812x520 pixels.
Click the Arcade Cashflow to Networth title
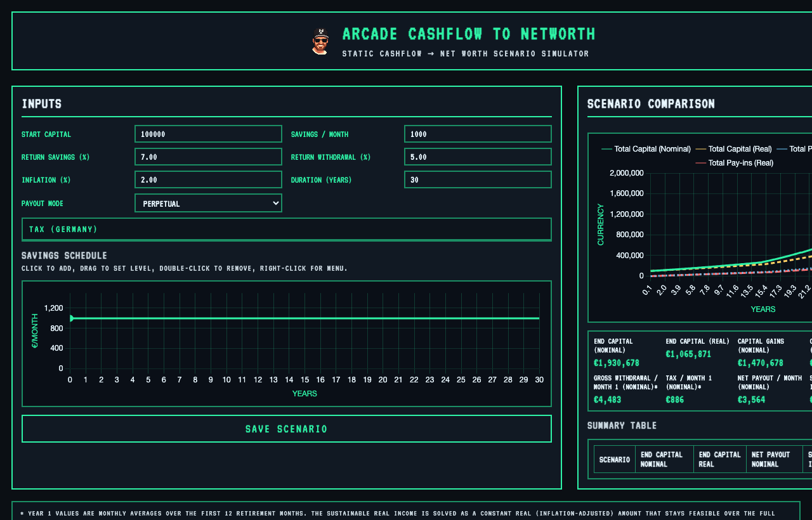tap(469, 34)
